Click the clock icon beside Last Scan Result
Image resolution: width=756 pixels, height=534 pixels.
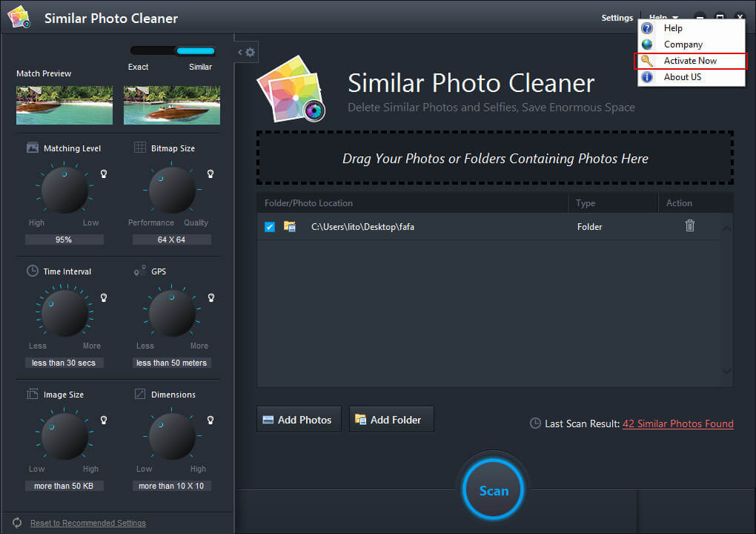[x=535, y=423]
